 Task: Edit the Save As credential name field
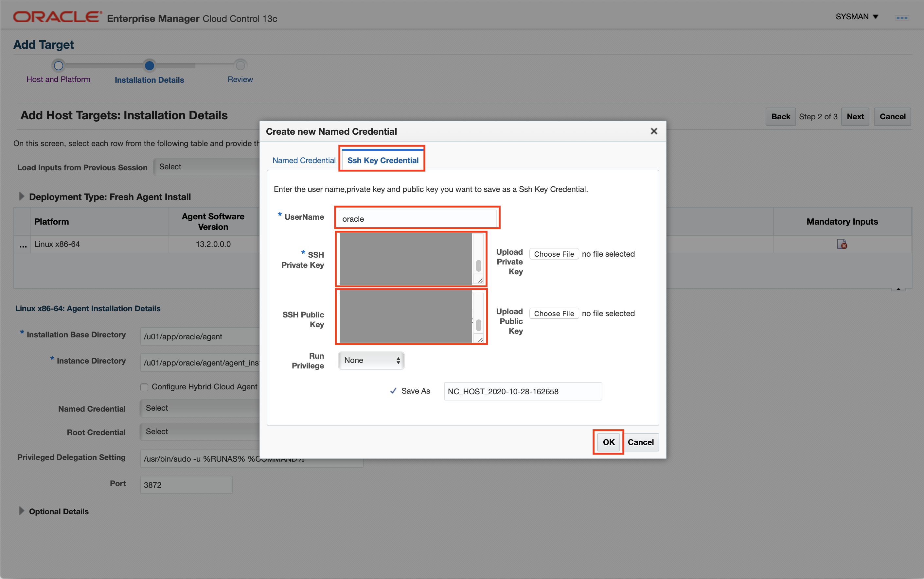pos(523,391)
